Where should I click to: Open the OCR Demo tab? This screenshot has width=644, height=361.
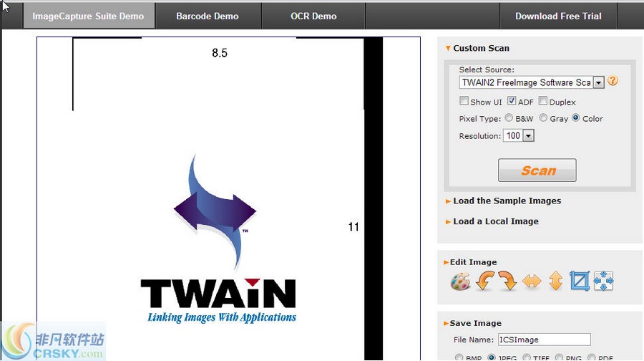313,16
